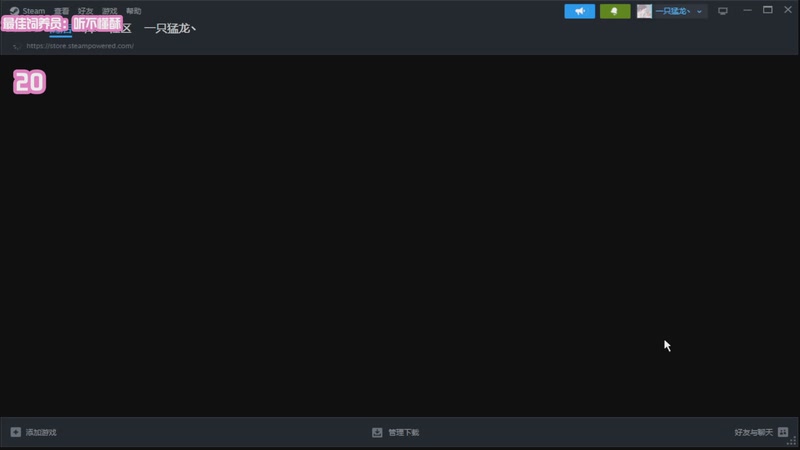Open the Steam menu in the menu bar
This screenshot has width=800, height=450.
[28, 11]
